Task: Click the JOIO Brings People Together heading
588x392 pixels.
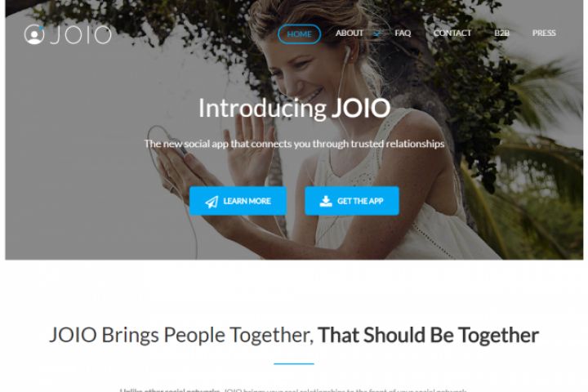Action: pos(294,335)
